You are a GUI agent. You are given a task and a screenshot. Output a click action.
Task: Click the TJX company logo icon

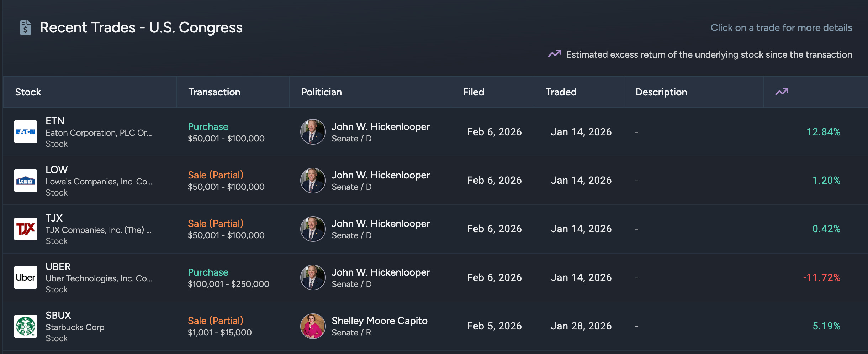(x=26, y=229)
